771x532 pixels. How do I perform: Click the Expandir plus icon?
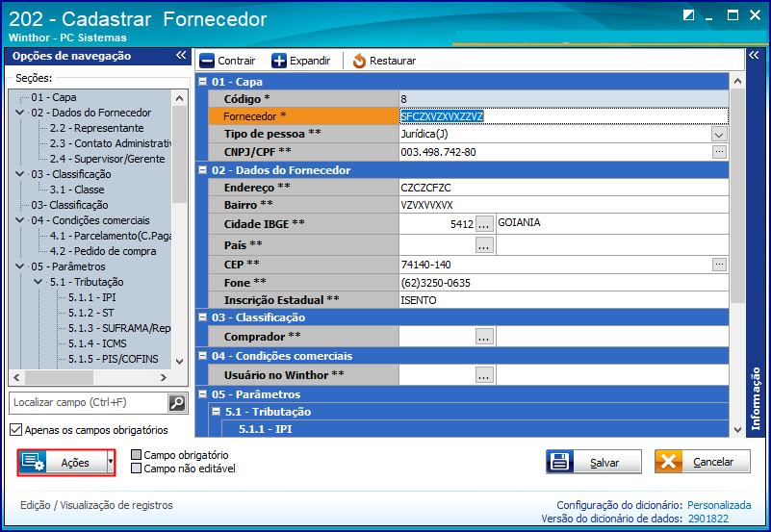pyautogui.click(x=279, y=61)
